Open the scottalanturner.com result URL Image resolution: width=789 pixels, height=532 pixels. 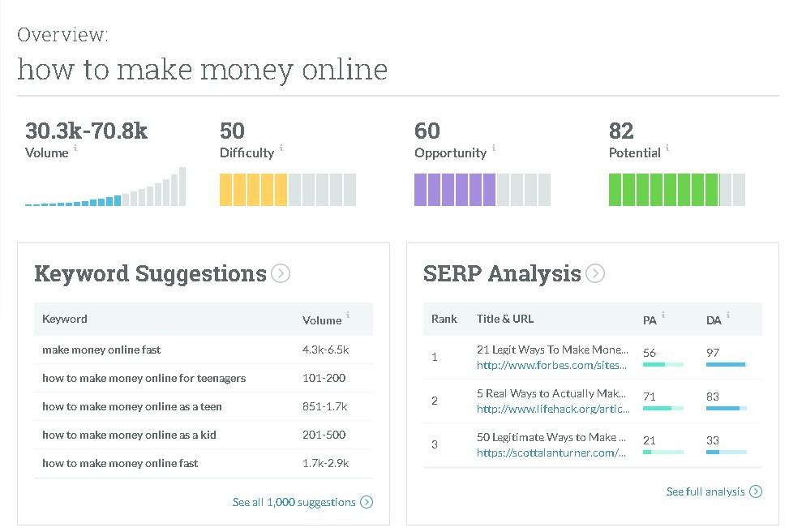click(551, 453)
